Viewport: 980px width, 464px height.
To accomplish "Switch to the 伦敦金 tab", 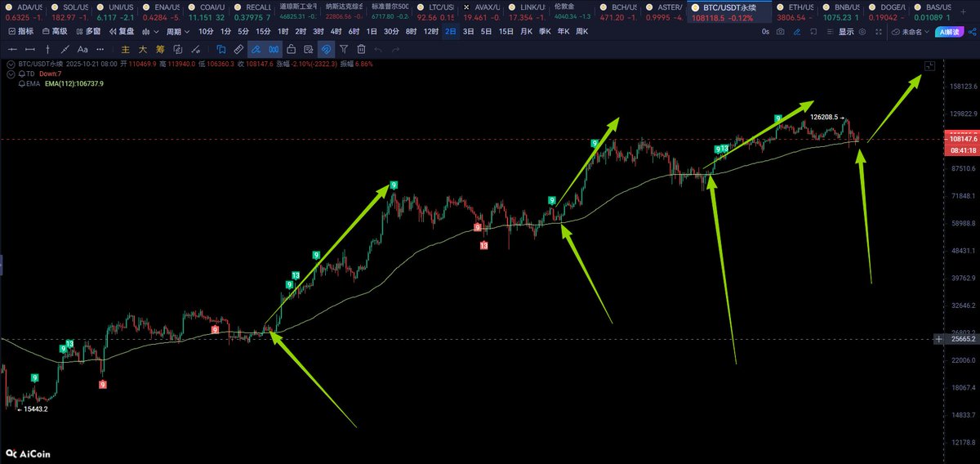I will [x=572, y=11].
